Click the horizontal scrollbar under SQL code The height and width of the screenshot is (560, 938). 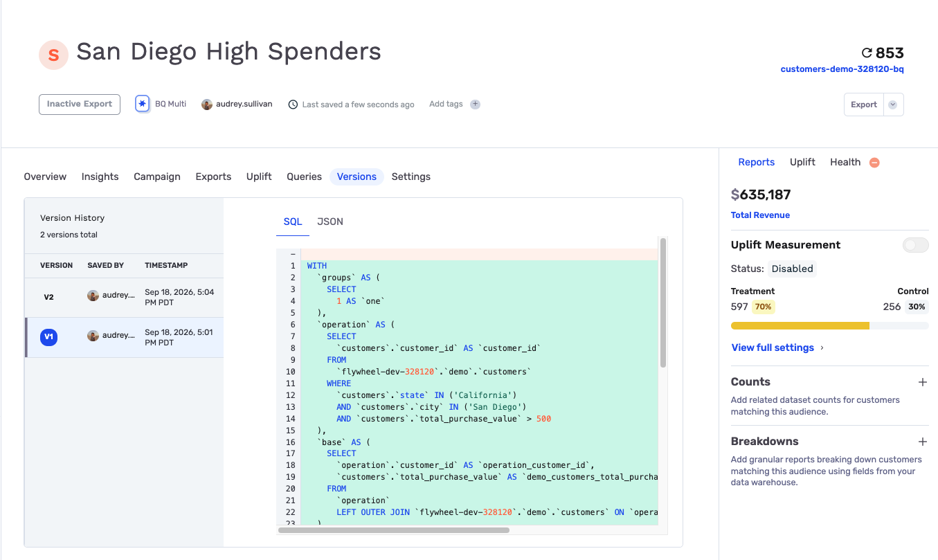pos(393,530)
